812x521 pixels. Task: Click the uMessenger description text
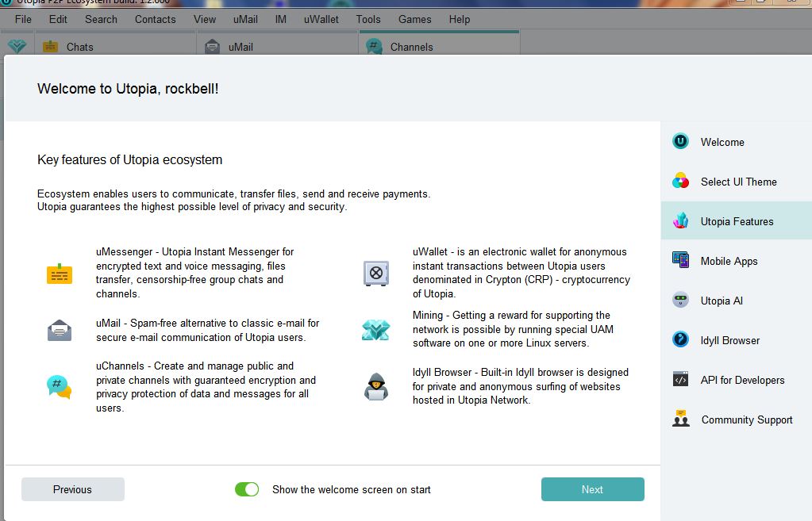[x=194, y=273]
